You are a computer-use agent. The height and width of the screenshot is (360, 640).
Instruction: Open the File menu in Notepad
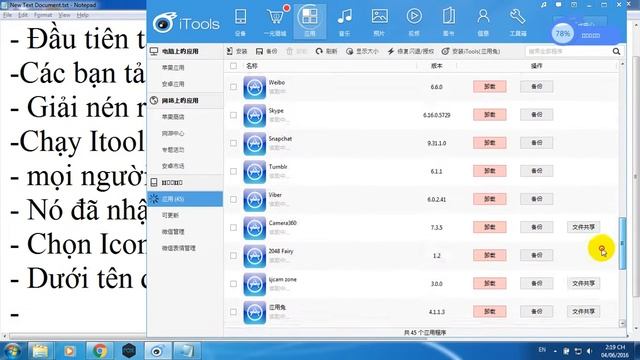[x=7, y=15]
